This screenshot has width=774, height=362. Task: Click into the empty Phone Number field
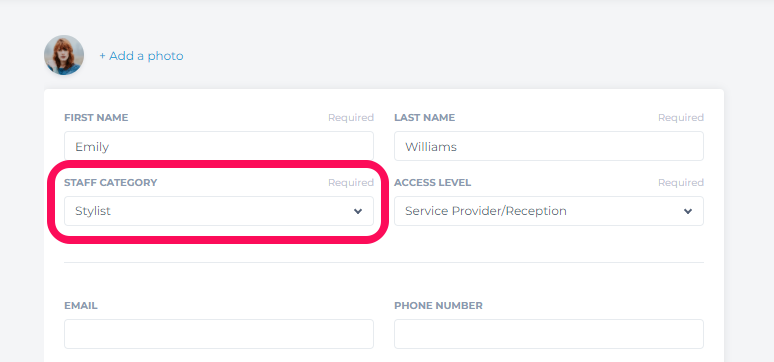pyautogui.click(x=549, y=334)
